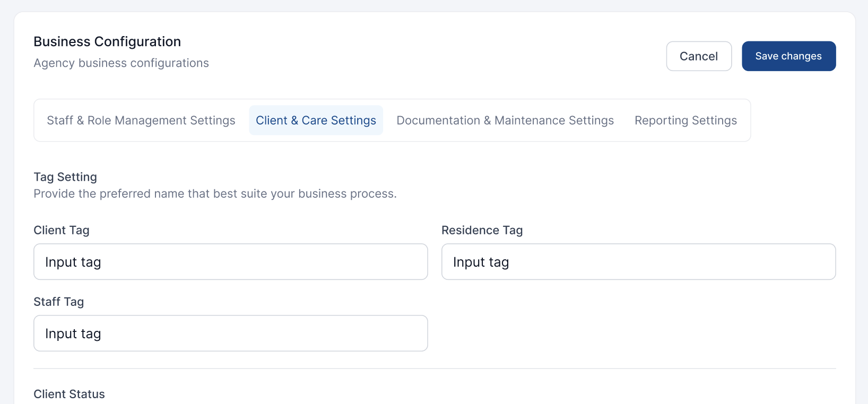The width and height of the screenshot is (868, 404).
Task: Click the Agency business configurations subtitle
Action: [121, 63]
